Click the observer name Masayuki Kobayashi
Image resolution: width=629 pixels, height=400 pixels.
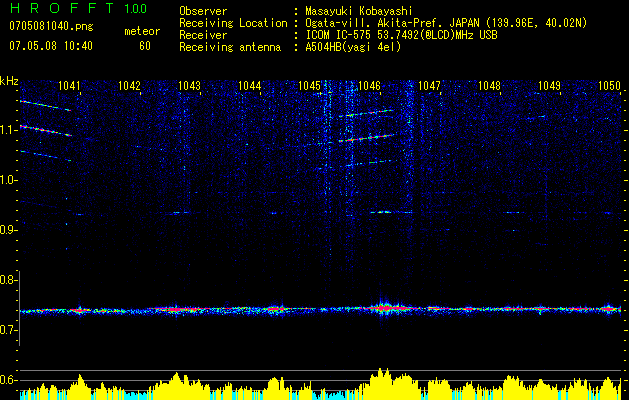359,11
